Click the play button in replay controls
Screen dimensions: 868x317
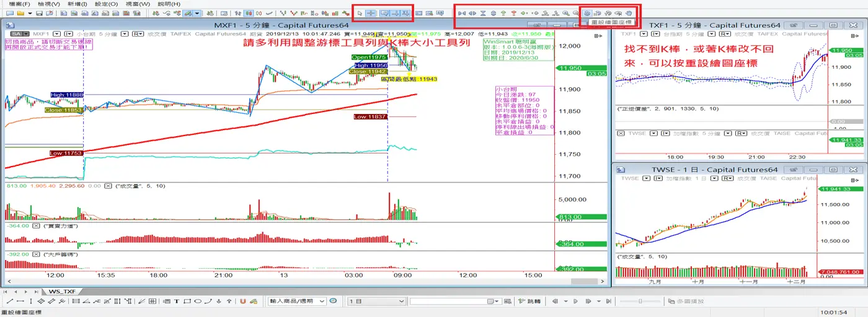[575, 301]
